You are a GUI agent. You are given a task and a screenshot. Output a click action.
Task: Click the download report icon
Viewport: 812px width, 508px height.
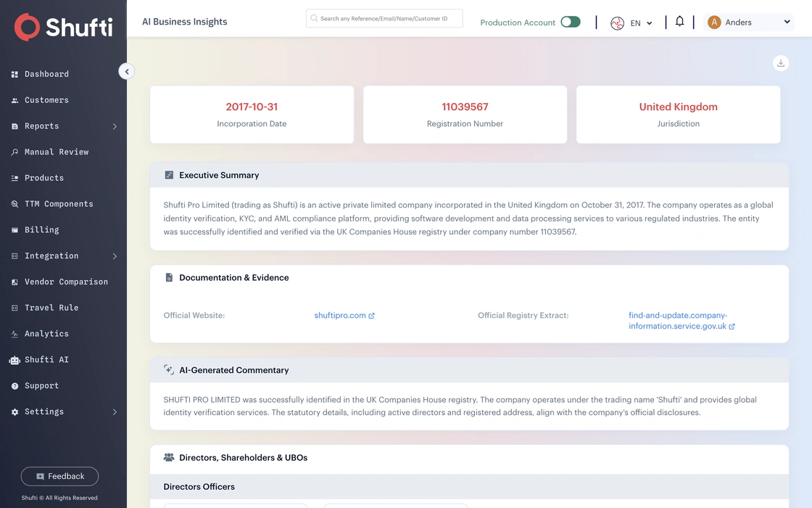coord(780,63)
